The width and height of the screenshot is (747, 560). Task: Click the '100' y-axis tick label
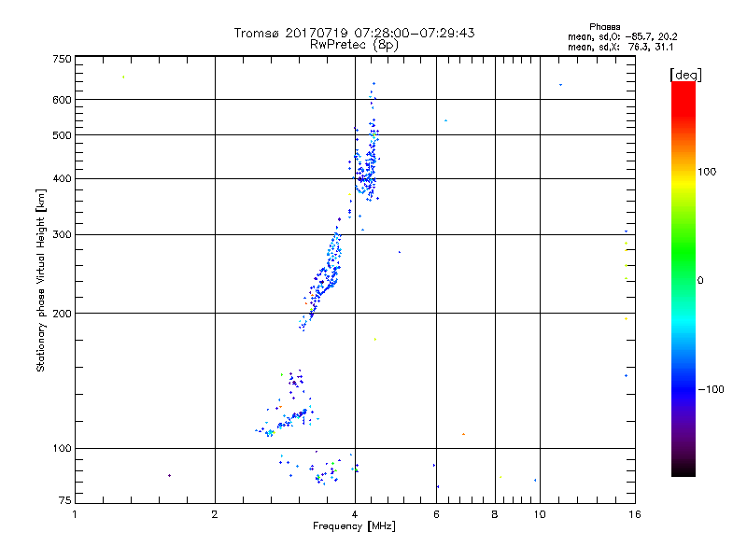pyautogui.click(x=62, y=449)
